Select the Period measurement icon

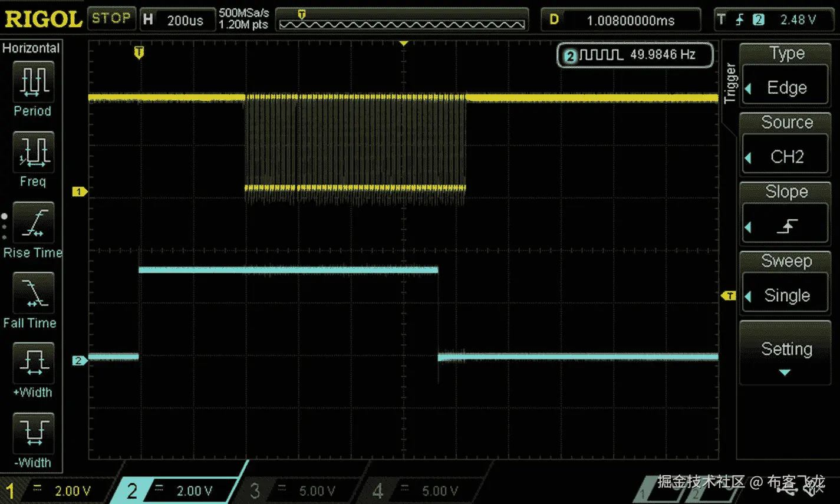34,81
